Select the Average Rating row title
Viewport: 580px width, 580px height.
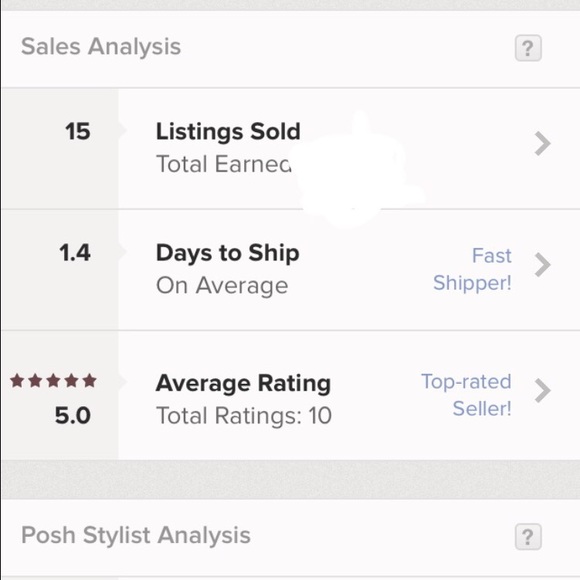pyautogui.click(x=243, y=383)
